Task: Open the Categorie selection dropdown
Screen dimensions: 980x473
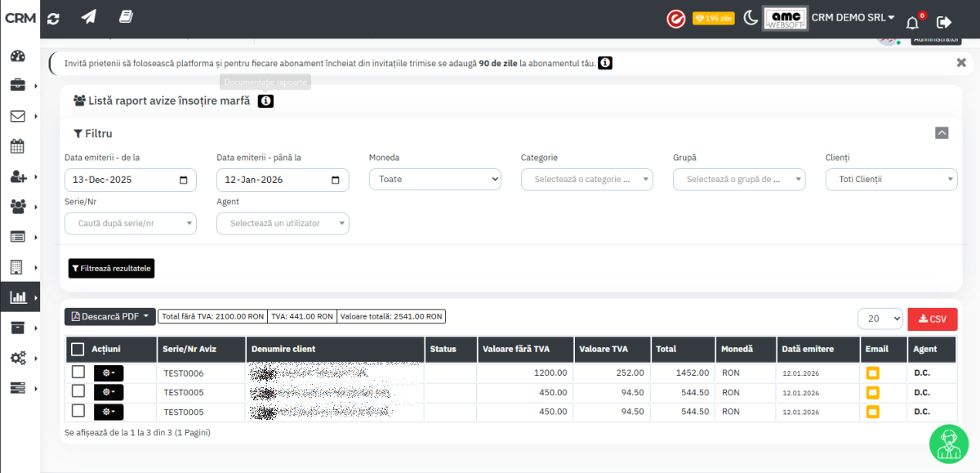Action: coord(586,180)
